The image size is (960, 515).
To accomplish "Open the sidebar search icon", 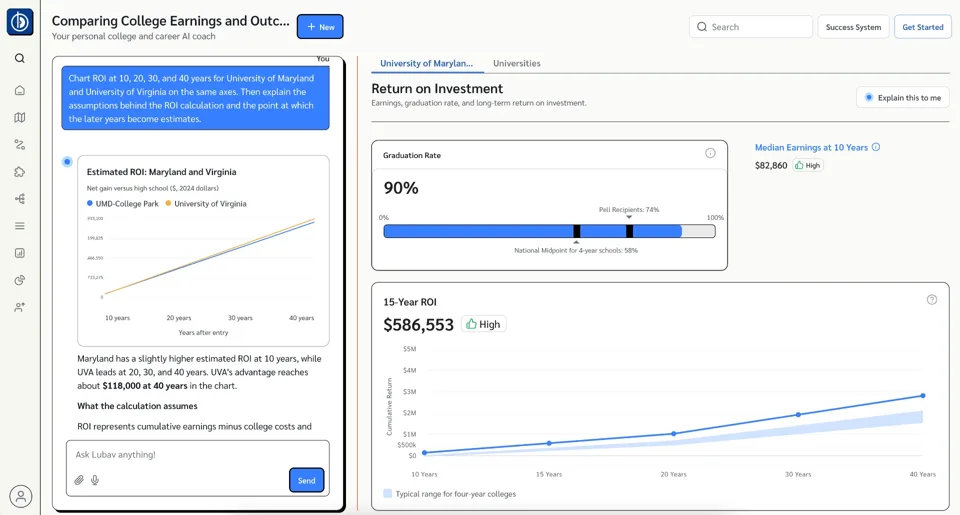I will click(x=20, y=58).
